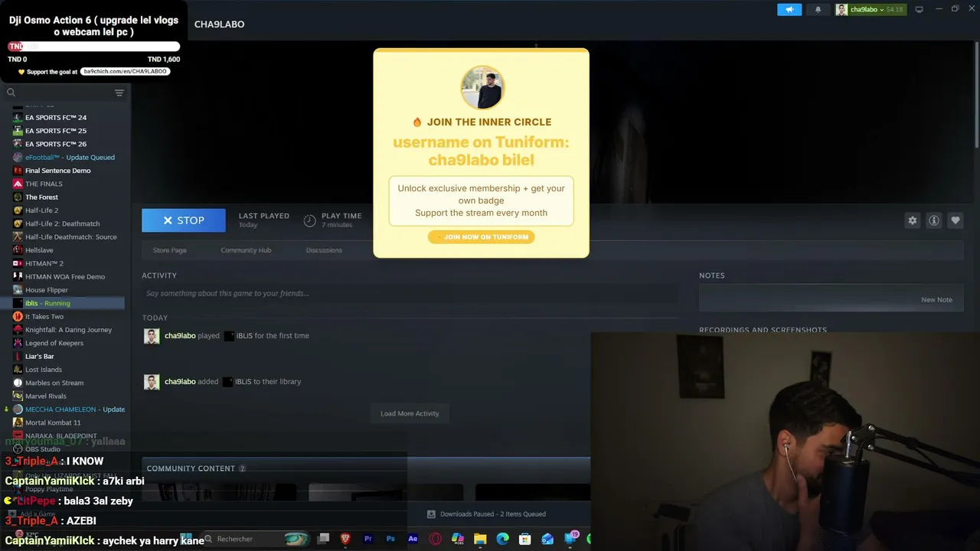Open the library filter options icon
980x551 pixels.
point(119,93)
